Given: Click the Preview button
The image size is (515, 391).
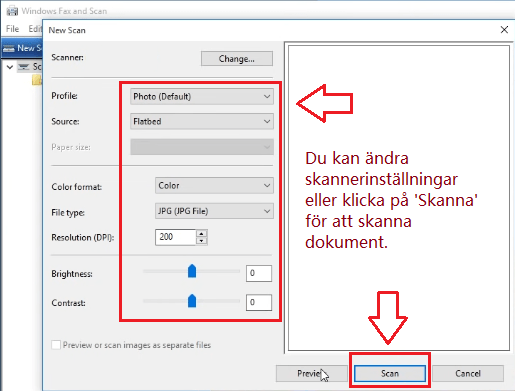Looking at the screenshot, I should pos(311,374).
